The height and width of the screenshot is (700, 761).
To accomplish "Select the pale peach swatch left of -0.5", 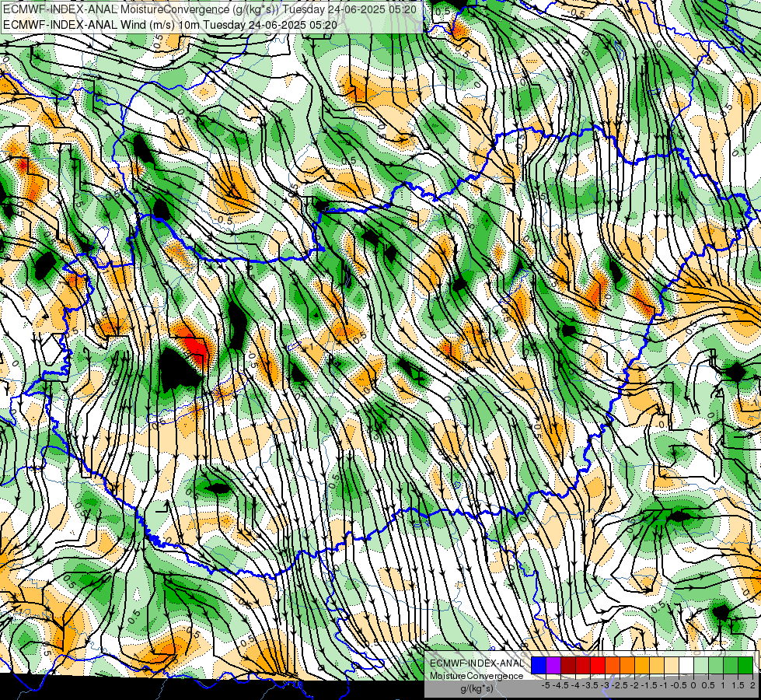I will (x=672, y=666).
